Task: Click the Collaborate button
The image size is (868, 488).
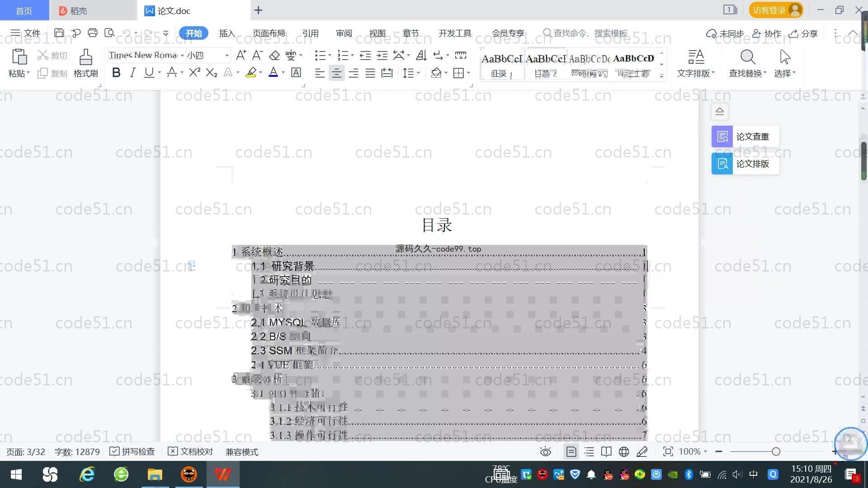Action: (x=767, y=33)
